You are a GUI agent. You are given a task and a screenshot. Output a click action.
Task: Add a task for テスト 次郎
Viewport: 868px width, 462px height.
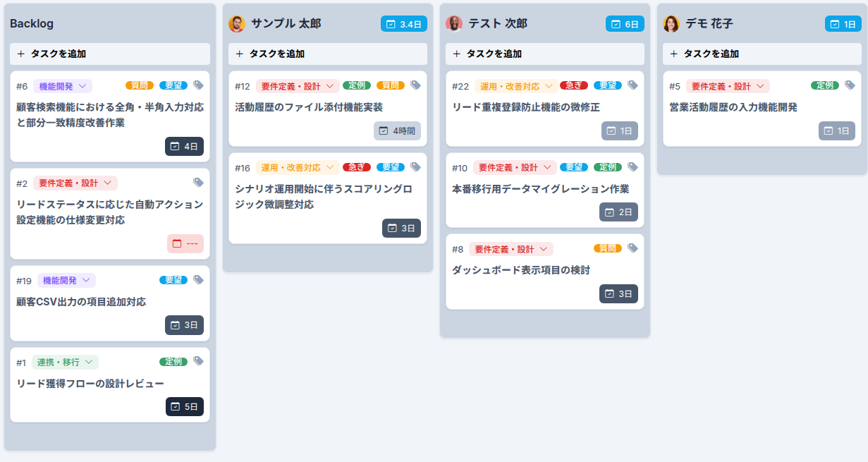tap(545, 54)
